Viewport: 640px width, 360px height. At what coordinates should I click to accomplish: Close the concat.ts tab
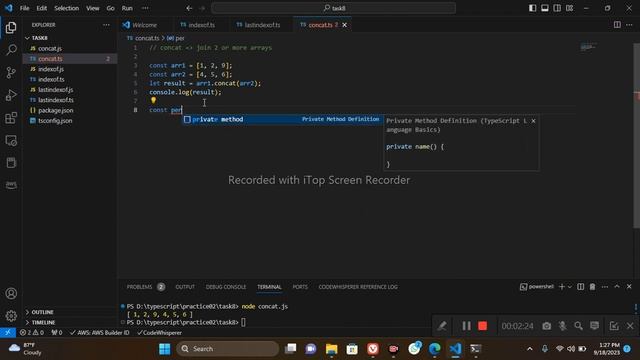[344, 25]
